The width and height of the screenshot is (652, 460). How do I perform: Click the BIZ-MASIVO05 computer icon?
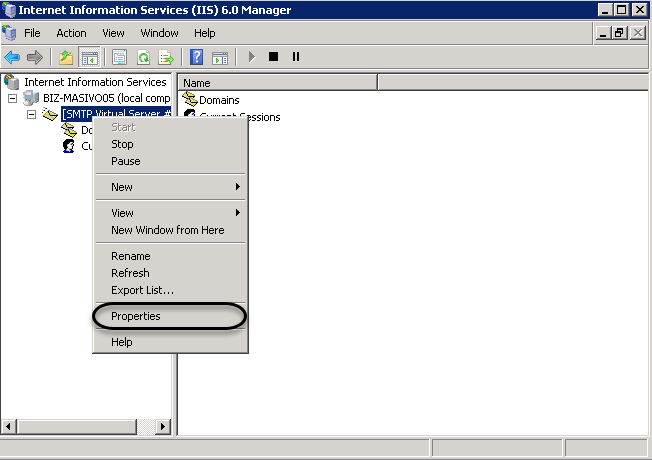(x=31, y=98)
